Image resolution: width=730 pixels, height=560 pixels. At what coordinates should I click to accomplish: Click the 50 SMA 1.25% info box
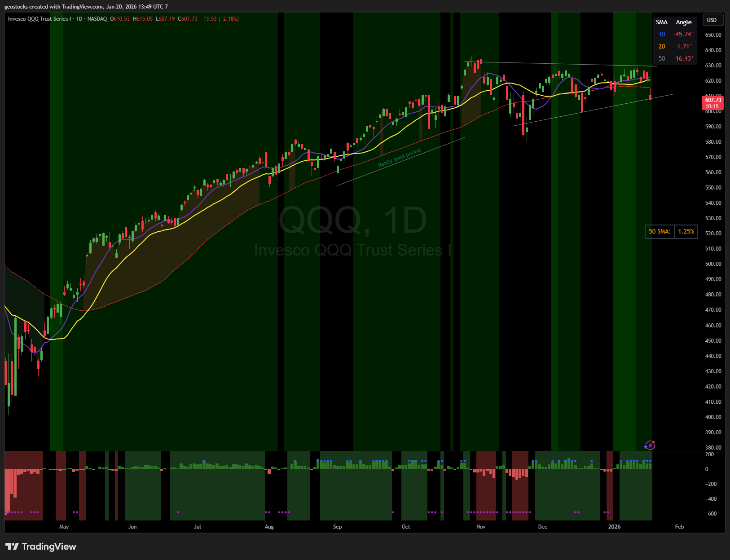coord(671,231)
